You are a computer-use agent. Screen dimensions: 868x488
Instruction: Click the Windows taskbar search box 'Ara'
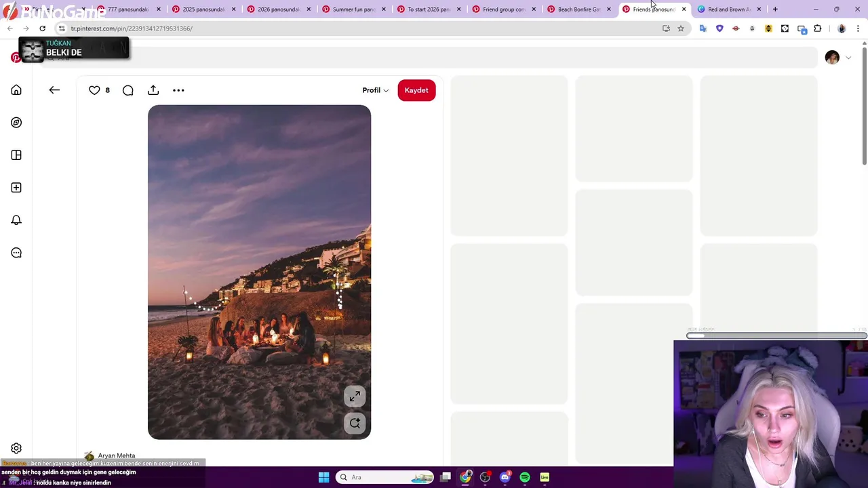[384, 477]
